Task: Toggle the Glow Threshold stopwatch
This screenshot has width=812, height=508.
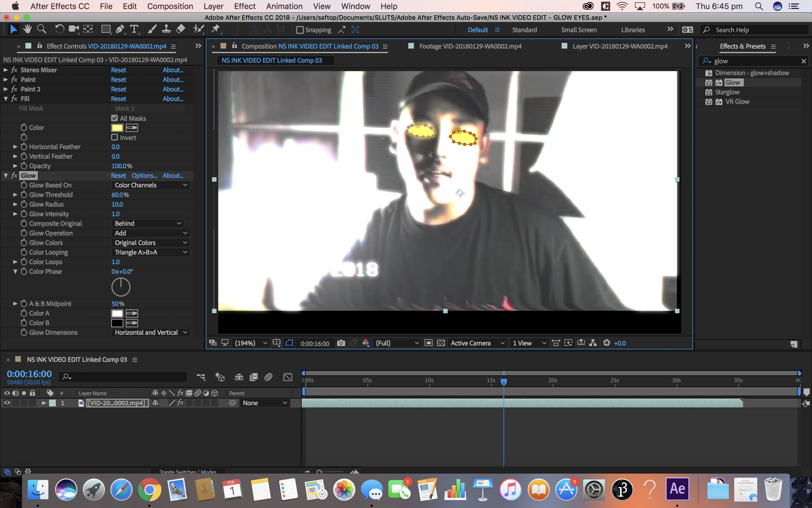Action: pyautogui.click(x=24, y=194)
